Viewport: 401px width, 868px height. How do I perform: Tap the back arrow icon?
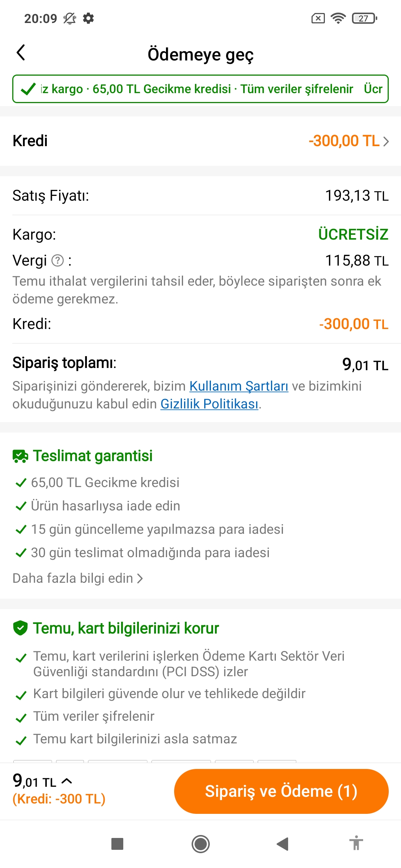click(21, 53)
